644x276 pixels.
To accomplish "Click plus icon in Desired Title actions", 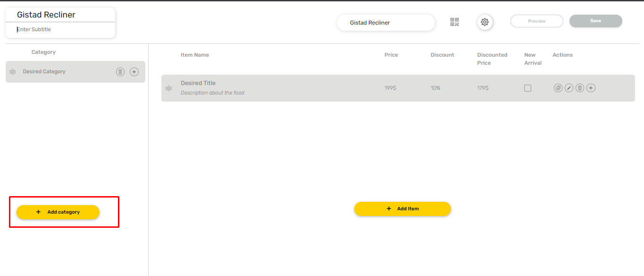I will 591,88.
